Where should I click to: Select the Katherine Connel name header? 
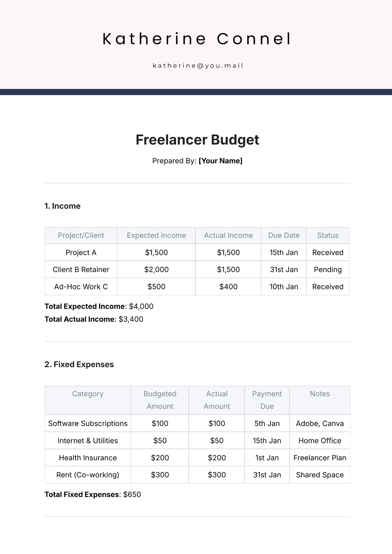[x=197, y=39]
